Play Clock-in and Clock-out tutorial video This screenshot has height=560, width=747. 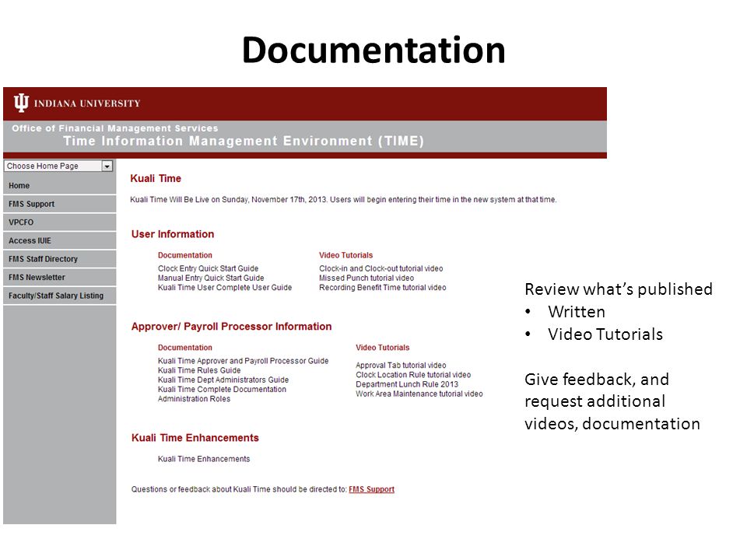381,268
